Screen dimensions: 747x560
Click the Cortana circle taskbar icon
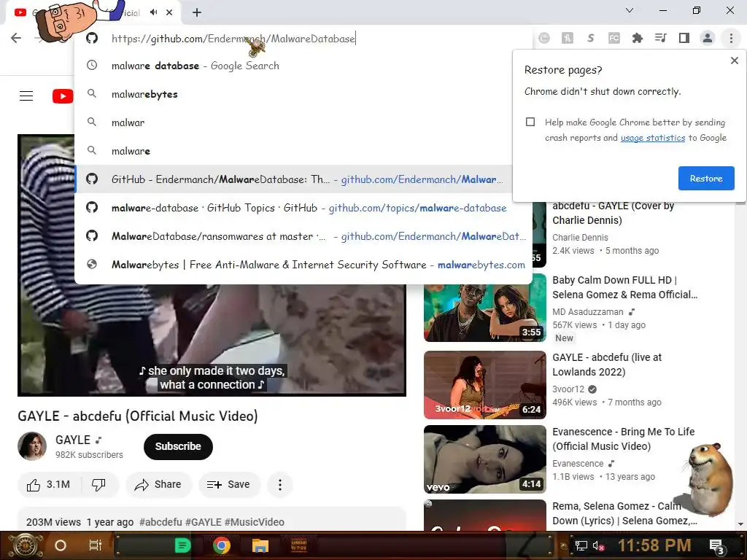pyautogui.click(x=61, y=545)
